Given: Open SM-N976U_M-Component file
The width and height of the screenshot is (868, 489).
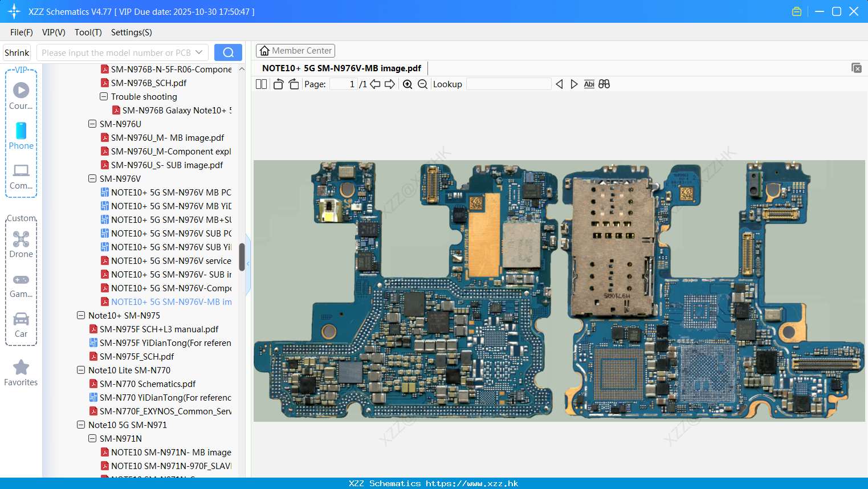Looking at the screenshot, I should (171, 152).
